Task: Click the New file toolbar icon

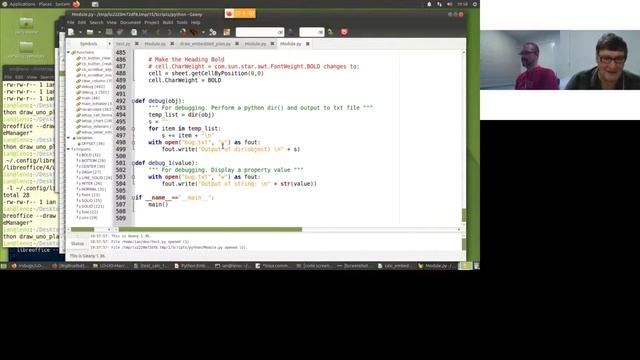Action: pos(71,32)
